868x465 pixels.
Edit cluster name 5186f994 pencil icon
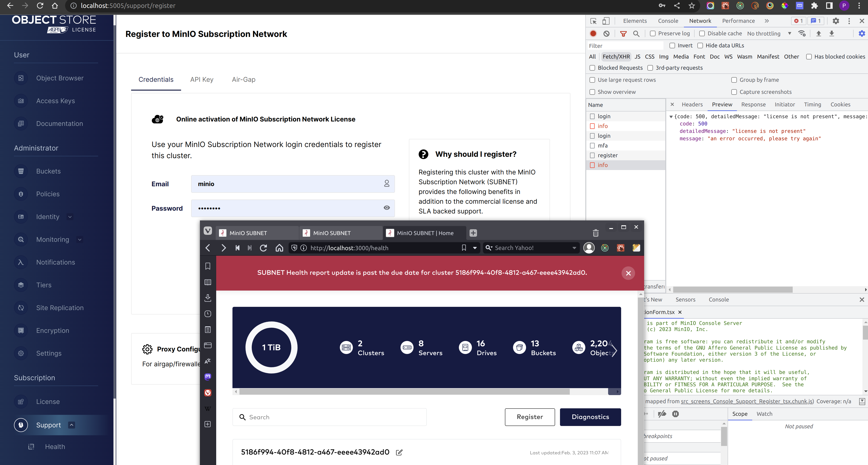tap(399, 452)
